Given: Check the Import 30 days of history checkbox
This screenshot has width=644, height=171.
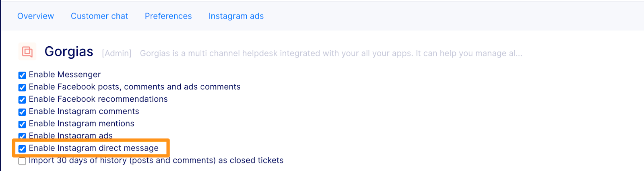Looking at the screenshot, I should click(22, 161).
